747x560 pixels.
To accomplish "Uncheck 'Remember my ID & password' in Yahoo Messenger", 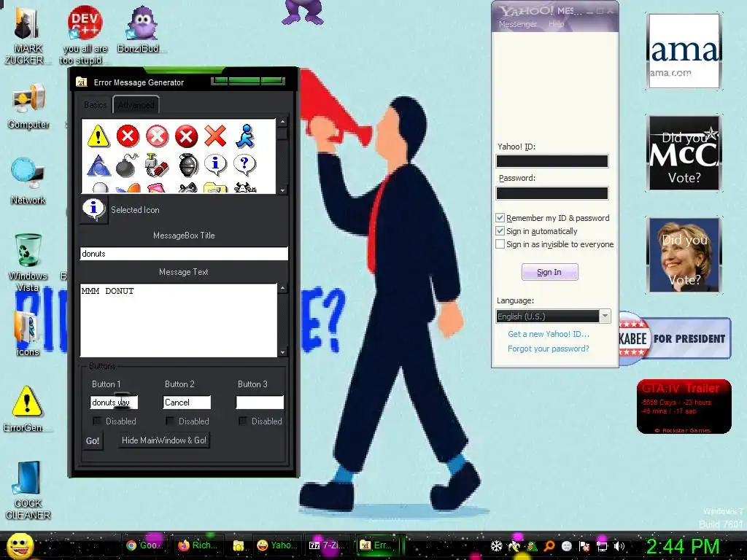I will point(500,217).
